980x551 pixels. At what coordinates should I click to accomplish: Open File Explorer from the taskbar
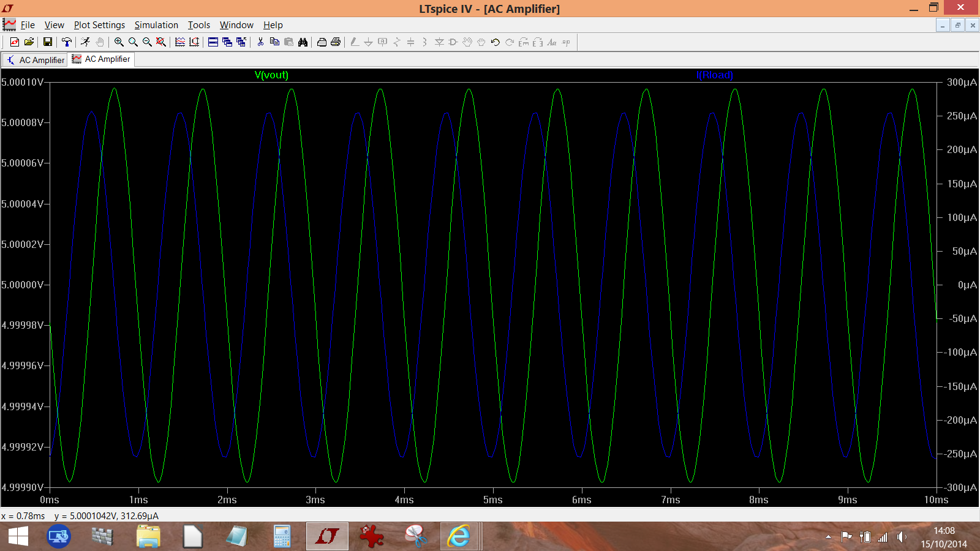pyautogui.click(x=148, y=537)
